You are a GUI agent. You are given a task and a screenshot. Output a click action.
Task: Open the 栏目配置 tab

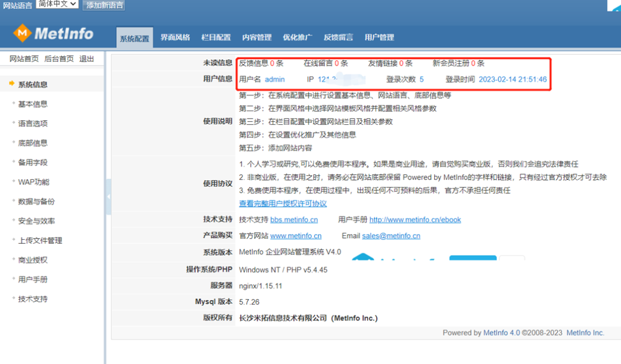tap(216, 37)
